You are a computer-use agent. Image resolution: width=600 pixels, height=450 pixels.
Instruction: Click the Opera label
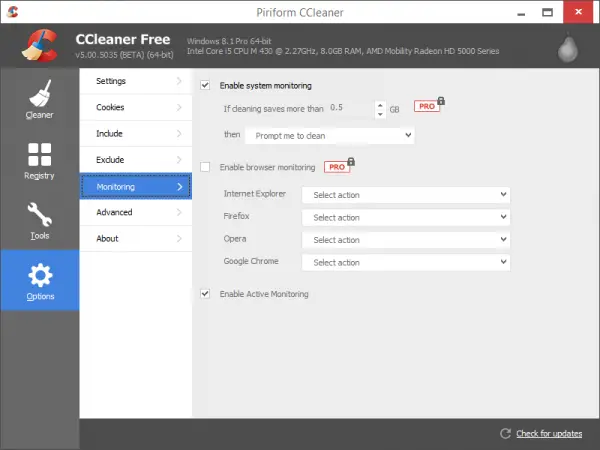[235, 239]
